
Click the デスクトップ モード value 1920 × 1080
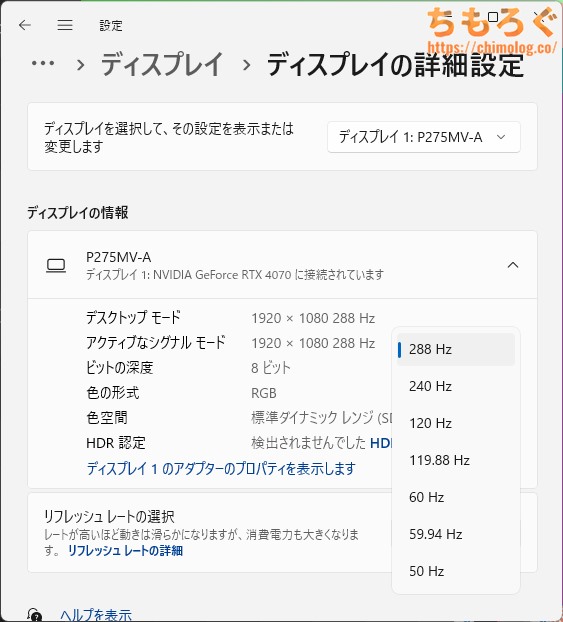[313, 318]
